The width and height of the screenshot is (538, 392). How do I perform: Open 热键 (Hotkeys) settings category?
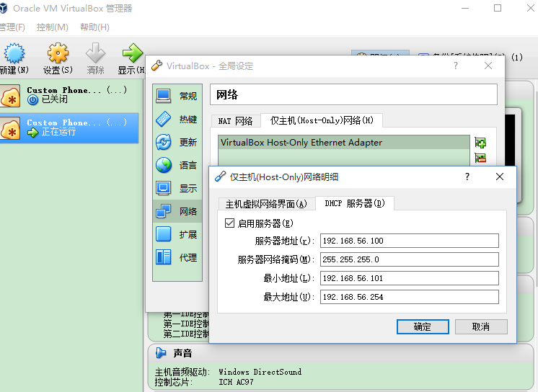[177, 119]
